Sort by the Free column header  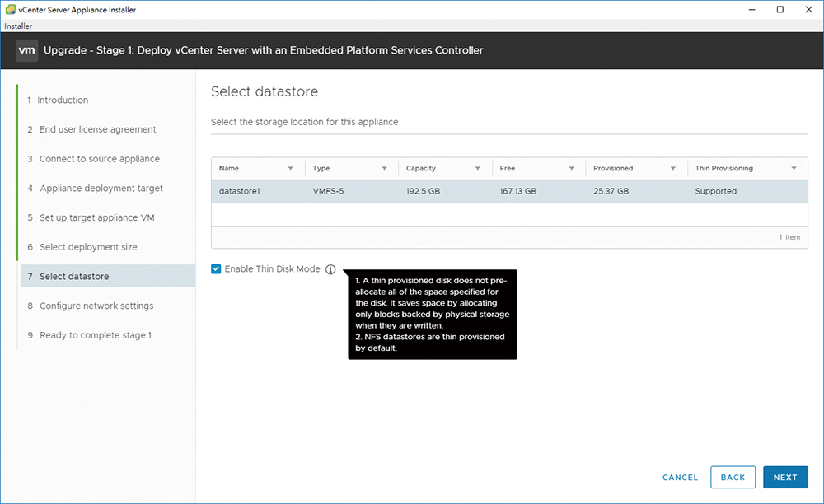pyautogui.click(x=507, y=169)
